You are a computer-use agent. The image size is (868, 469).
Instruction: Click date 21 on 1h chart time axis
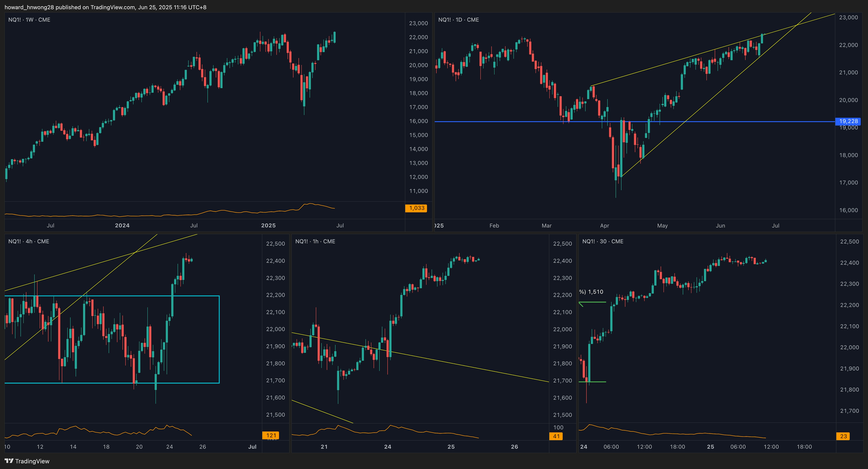(x=324, y=447)
